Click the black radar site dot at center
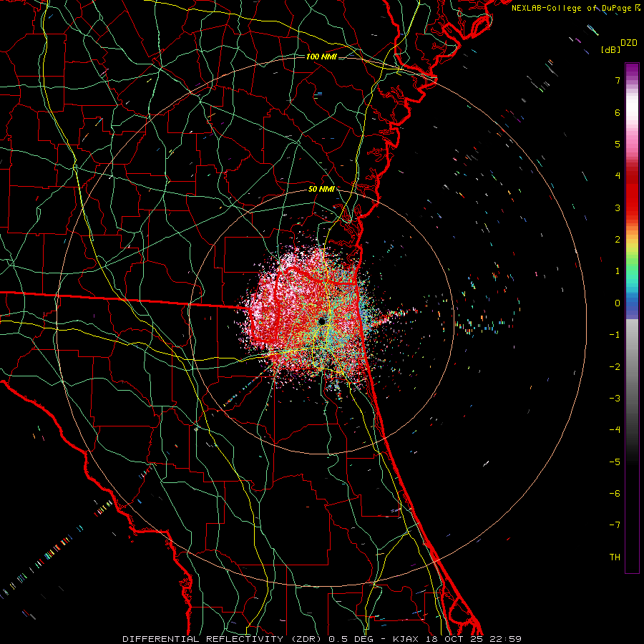 [321, 321]
